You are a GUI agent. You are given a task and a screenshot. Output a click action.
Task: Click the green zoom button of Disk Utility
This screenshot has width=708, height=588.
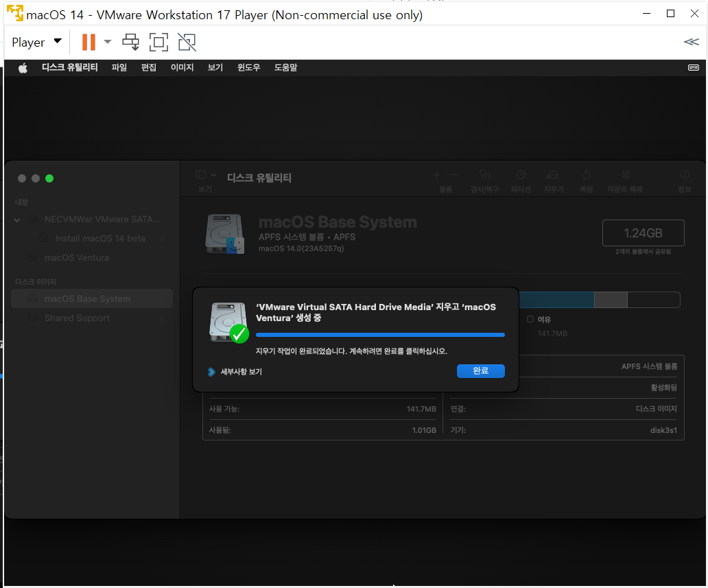coord(49,178)
